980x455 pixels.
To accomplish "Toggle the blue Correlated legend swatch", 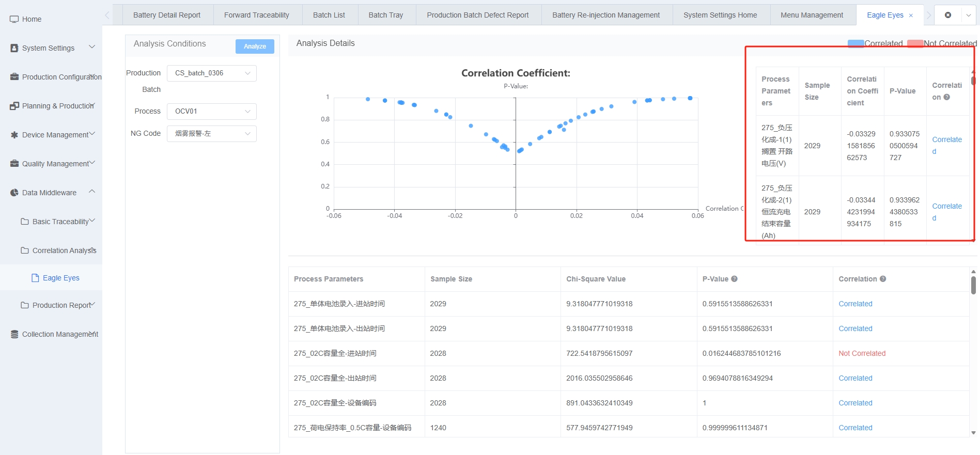I will pos(856,43).
